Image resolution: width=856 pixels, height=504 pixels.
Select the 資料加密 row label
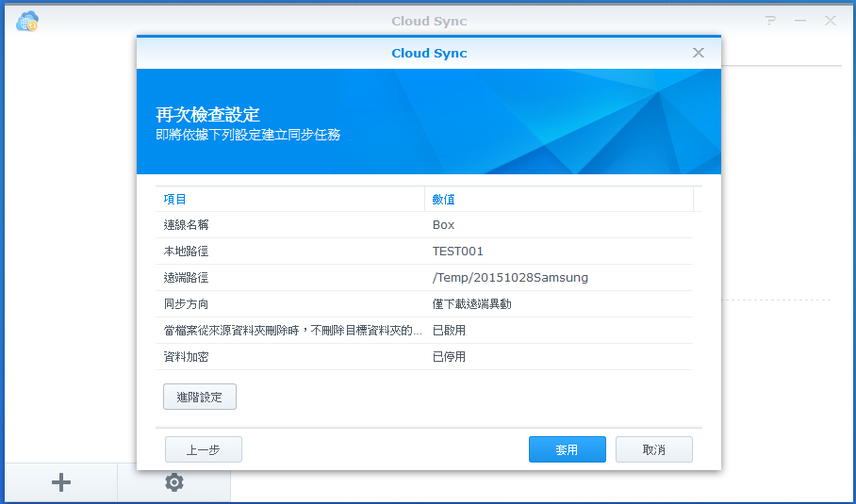(x=186, y=357)
